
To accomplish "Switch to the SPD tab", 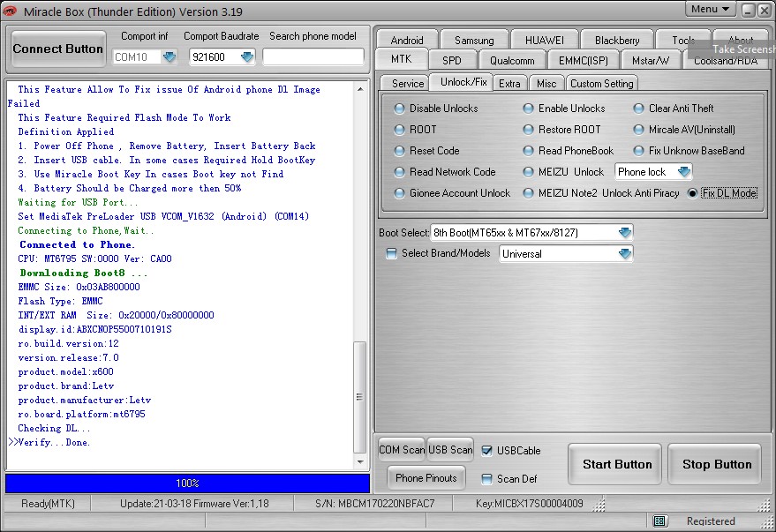I will coord(452,60).
